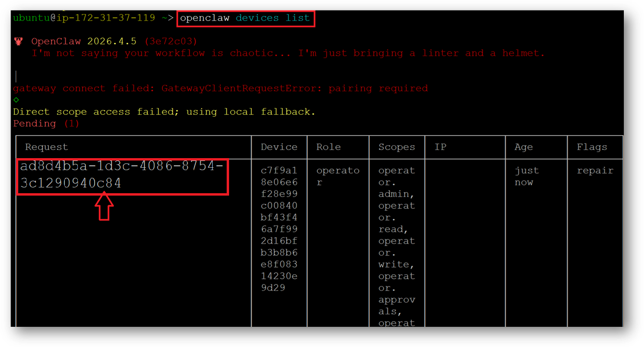
Task: Click the tagline about linter and helmet
Action: 289,53
